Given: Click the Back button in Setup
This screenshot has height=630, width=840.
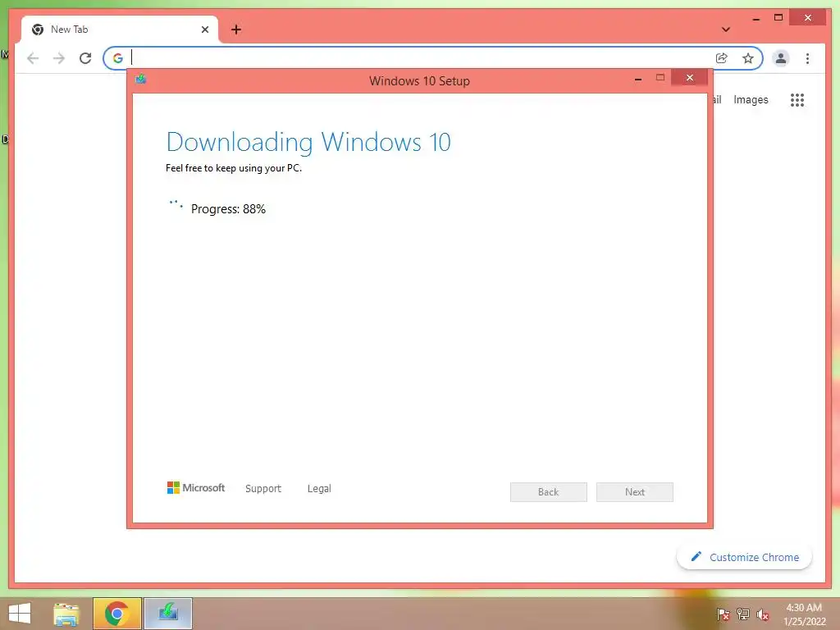Looking at the screenshot, I should coord(549,492).
